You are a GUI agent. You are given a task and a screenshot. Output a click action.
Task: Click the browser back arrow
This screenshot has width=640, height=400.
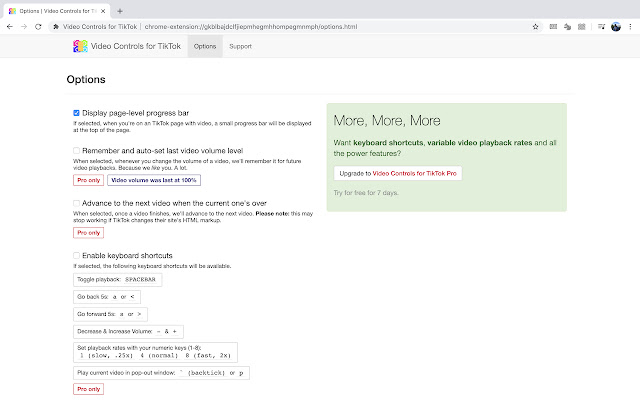click(10, 25)
